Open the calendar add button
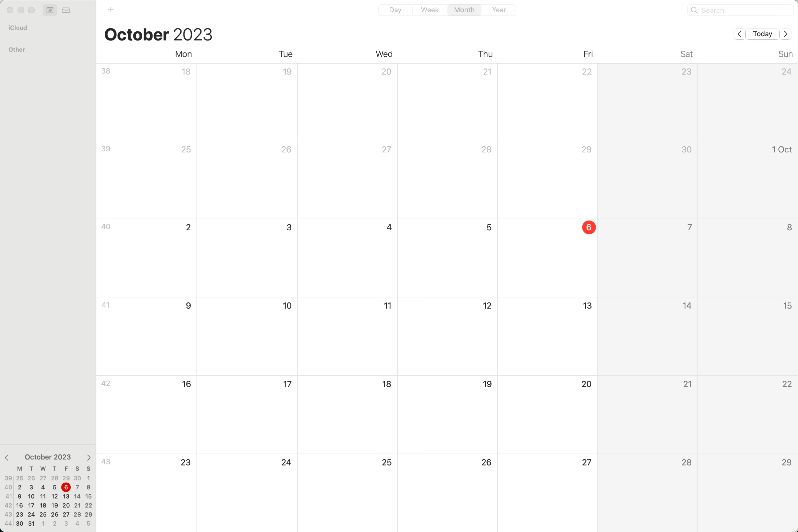 coord(111,10)
